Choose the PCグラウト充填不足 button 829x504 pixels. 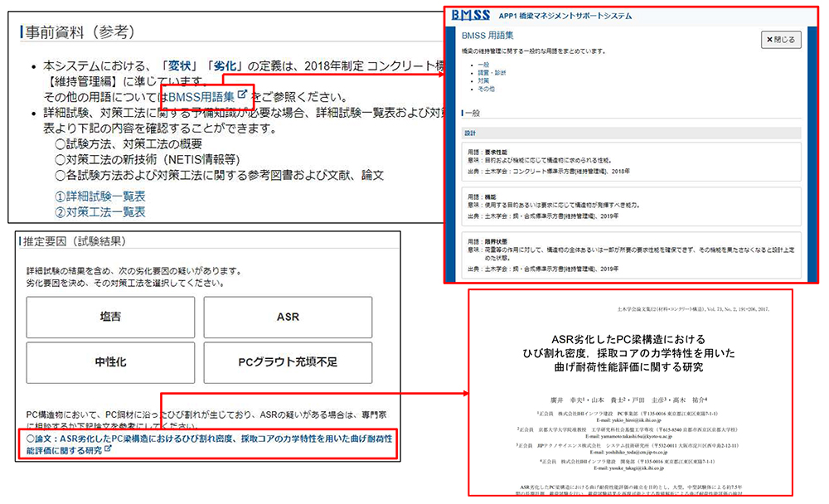[x=287, y=362]
